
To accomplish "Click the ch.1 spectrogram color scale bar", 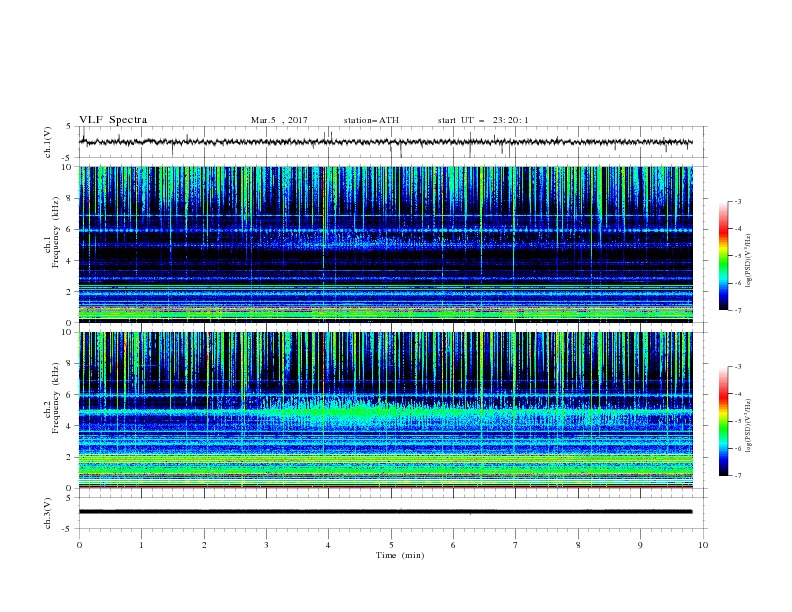I will click(723, 256).
